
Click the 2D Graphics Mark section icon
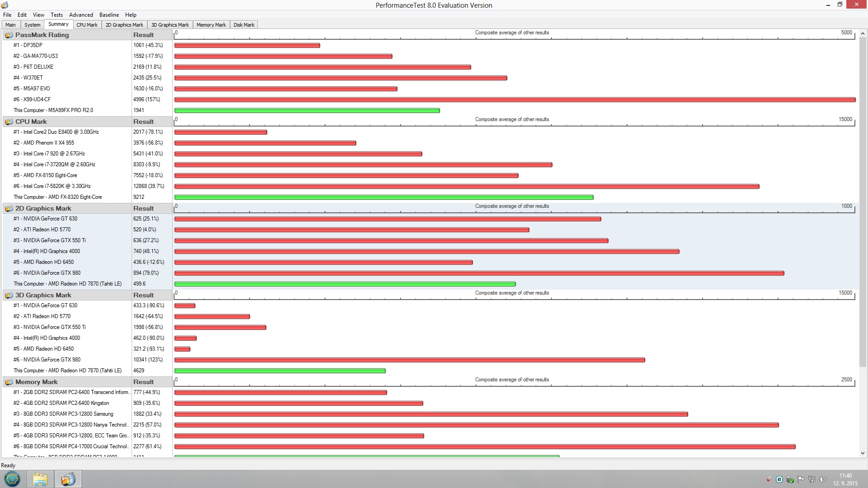click(9, 209)
